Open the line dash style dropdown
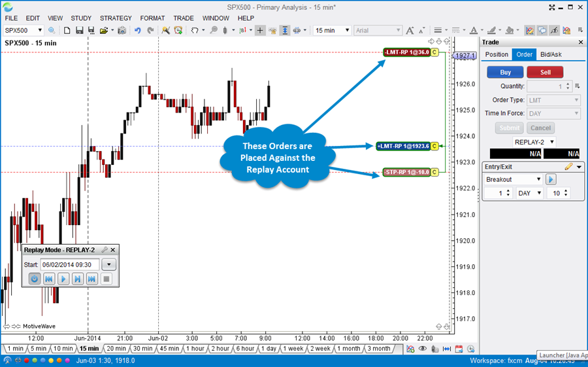The width and height of the screenshot is (588, 367). coord(458,31)
